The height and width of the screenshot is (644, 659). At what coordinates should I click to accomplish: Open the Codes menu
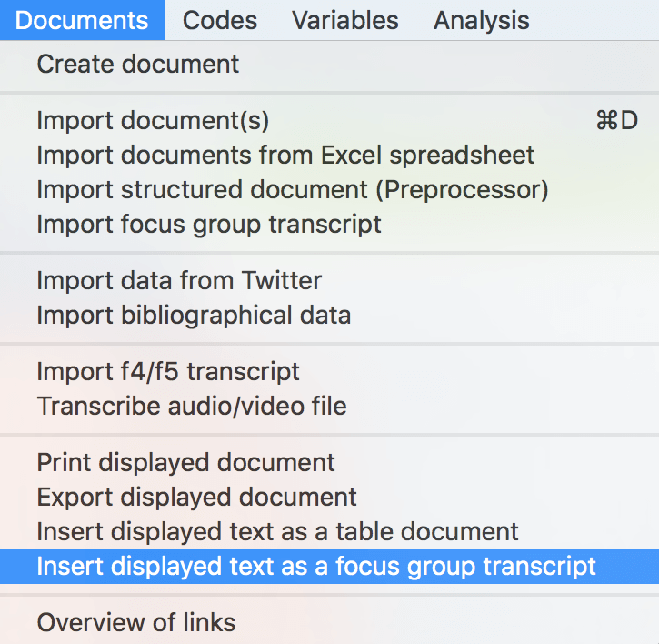220,20
